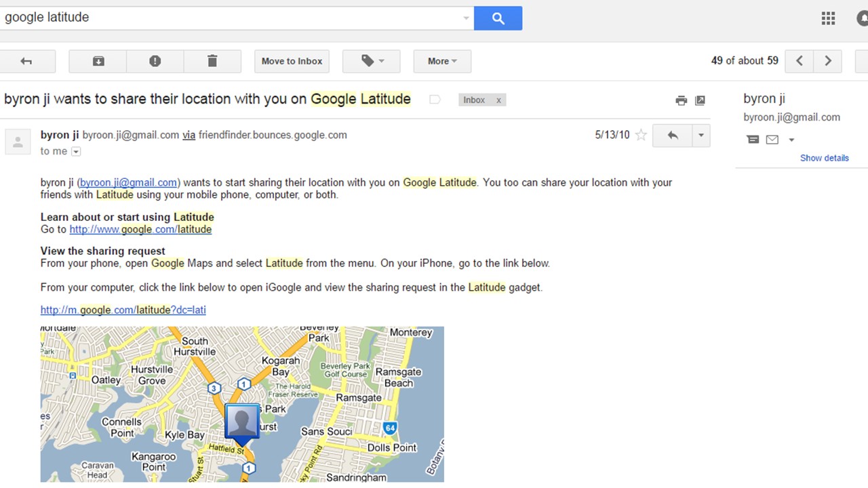Open the account notifications icon

862,19
